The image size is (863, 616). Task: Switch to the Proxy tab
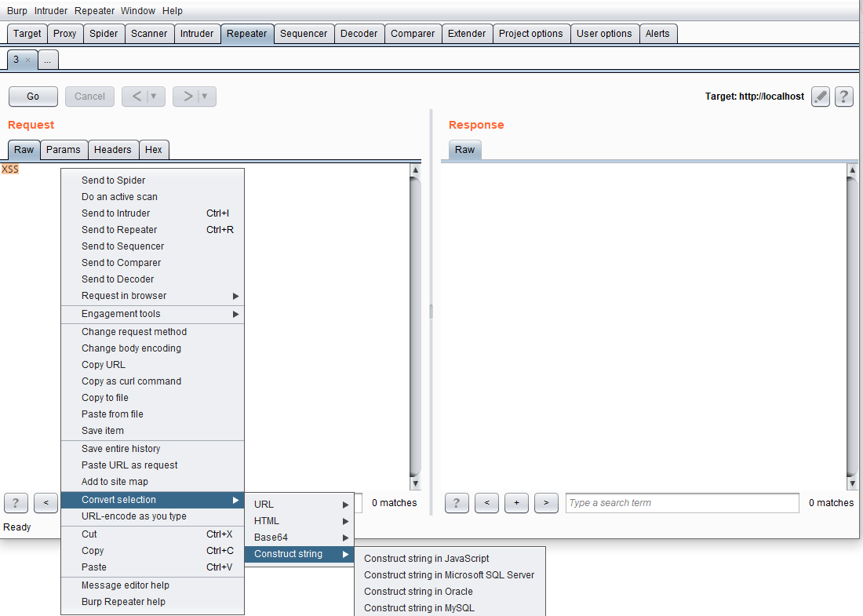tap(65, 34)
